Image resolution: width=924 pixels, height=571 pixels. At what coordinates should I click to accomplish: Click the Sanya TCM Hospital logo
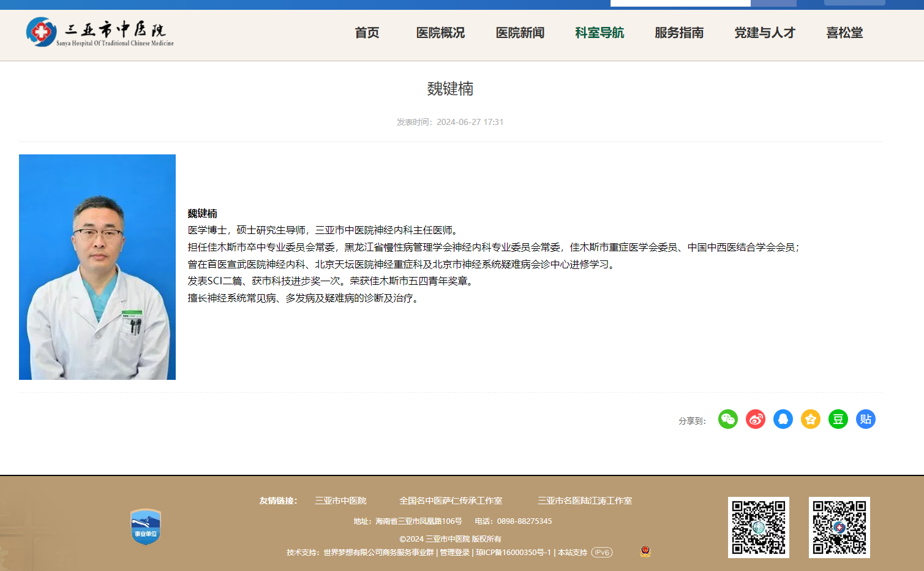(100, 32)
